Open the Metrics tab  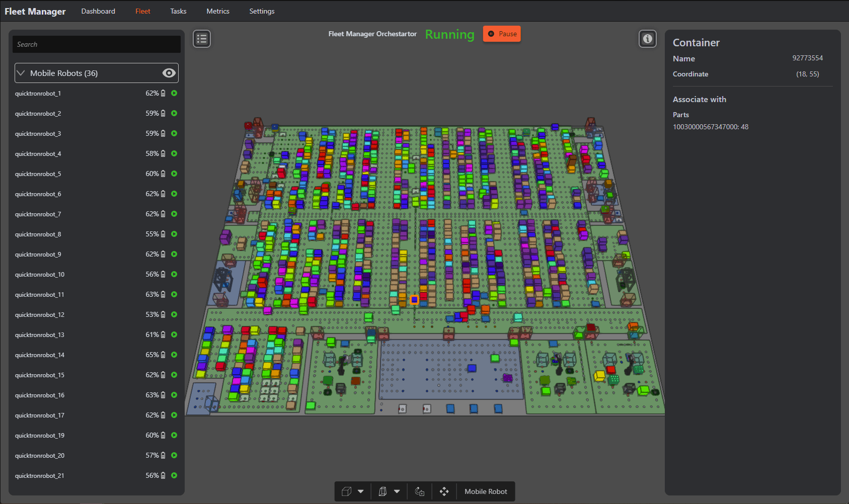217,11
